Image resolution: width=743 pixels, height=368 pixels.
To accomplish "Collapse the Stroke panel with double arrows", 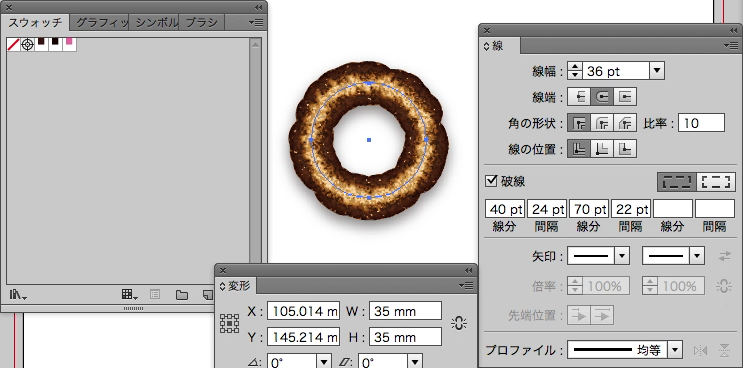I will point(734,31).
